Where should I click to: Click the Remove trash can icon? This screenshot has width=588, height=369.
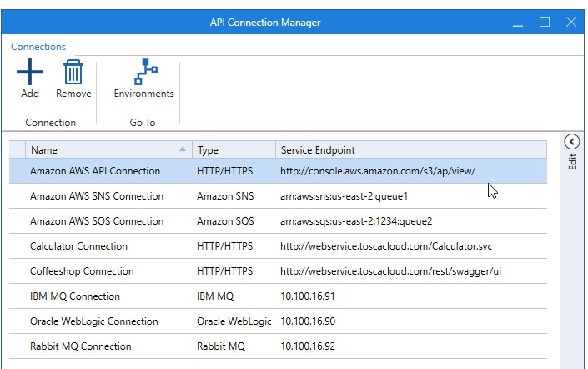[x=73, y=72]
